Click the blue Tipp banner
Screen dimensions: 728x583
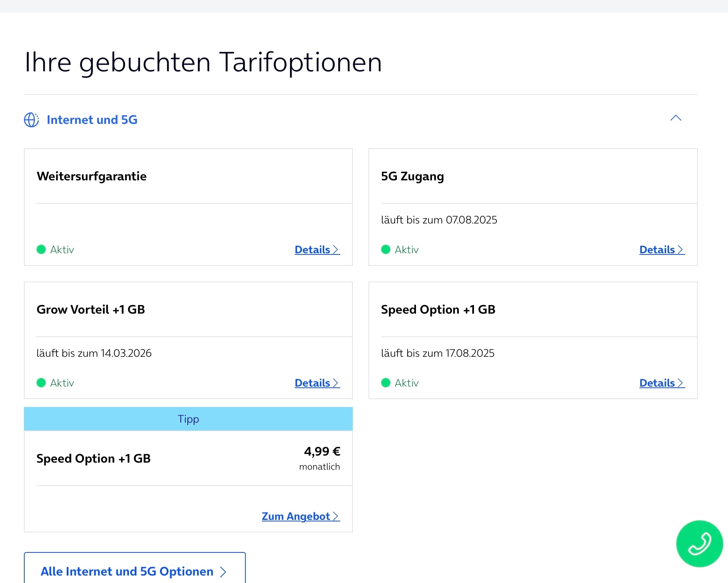point(188,419)
